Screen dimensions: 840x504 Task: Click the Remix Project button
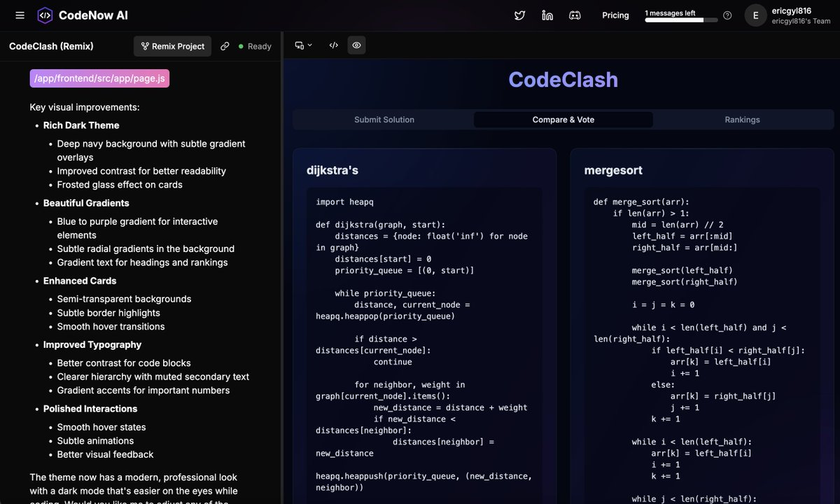click(x=172, y=46)
